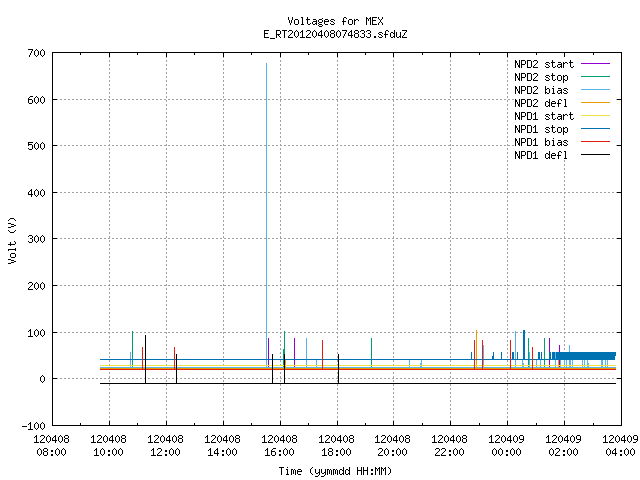Click the x-axis label 'Time (yymmdd HH:MM)'
640x480 pixels.
click(335, 471)
